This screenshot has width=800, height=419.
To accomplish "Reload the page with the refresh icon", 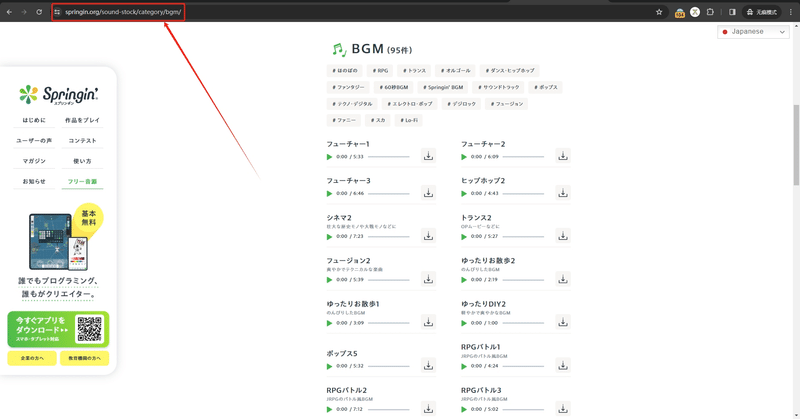I will (39, 12).
